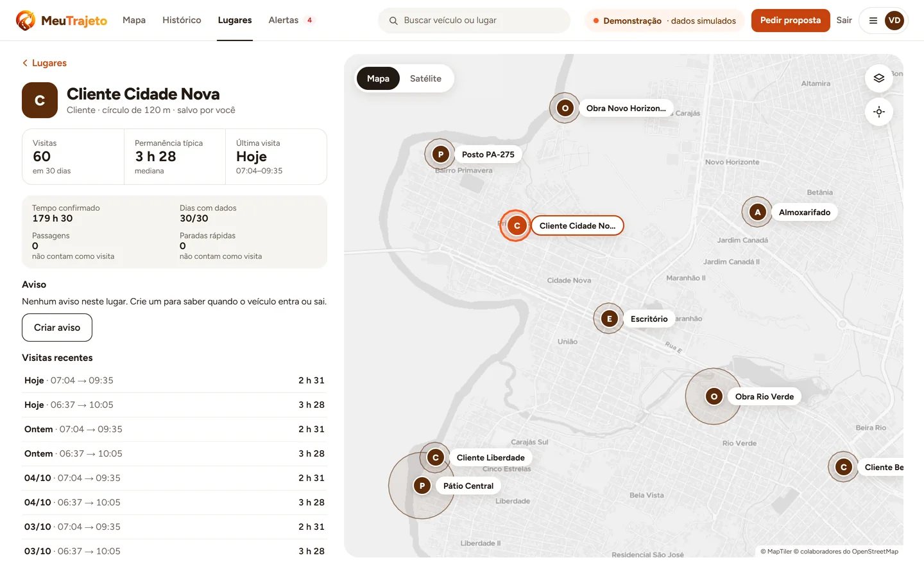Focus the Buscar veículo ou lugar field
The image size is (924, 578).
click(474, 21)
